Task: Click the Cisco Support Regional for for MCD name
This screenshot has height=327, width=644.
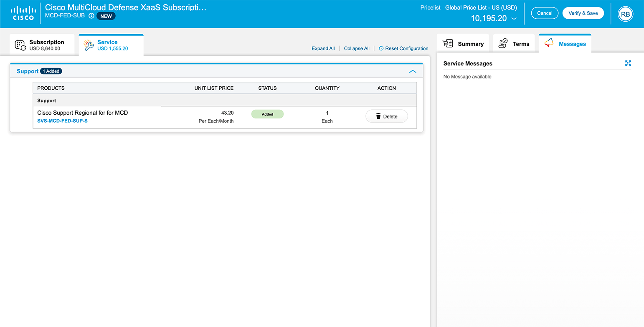Action: pos(82,113)
